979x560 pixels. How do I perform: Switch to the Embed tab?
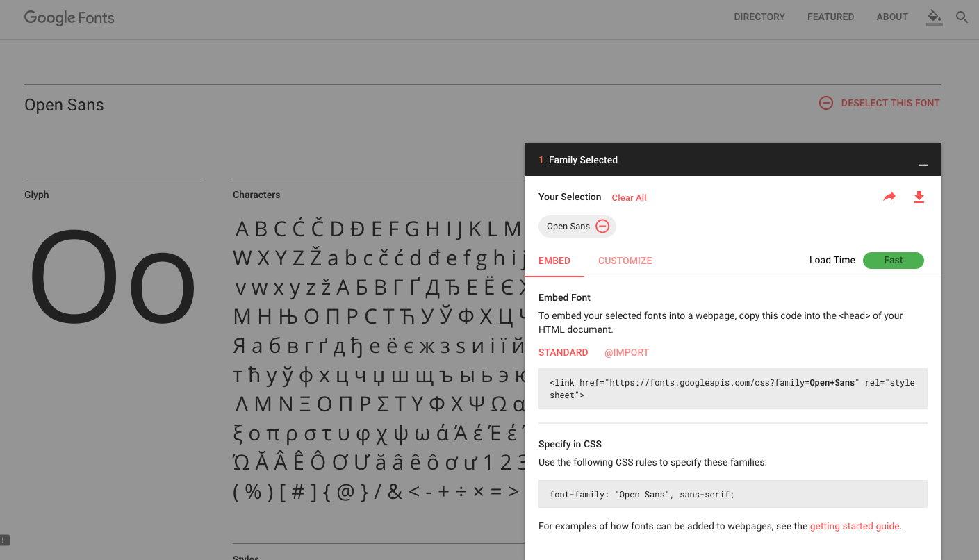[554, 261]
